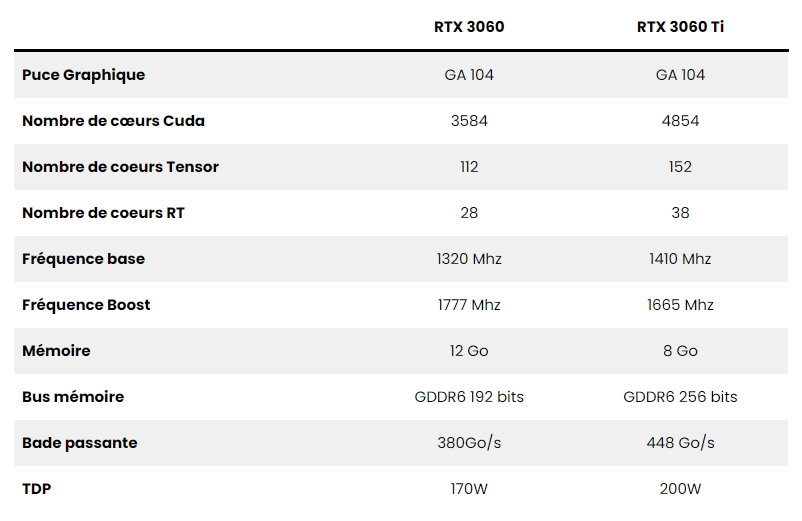This screenshot has height=521, width=802.
Task: Select the 200W TDP value
Action: [680, 489]
